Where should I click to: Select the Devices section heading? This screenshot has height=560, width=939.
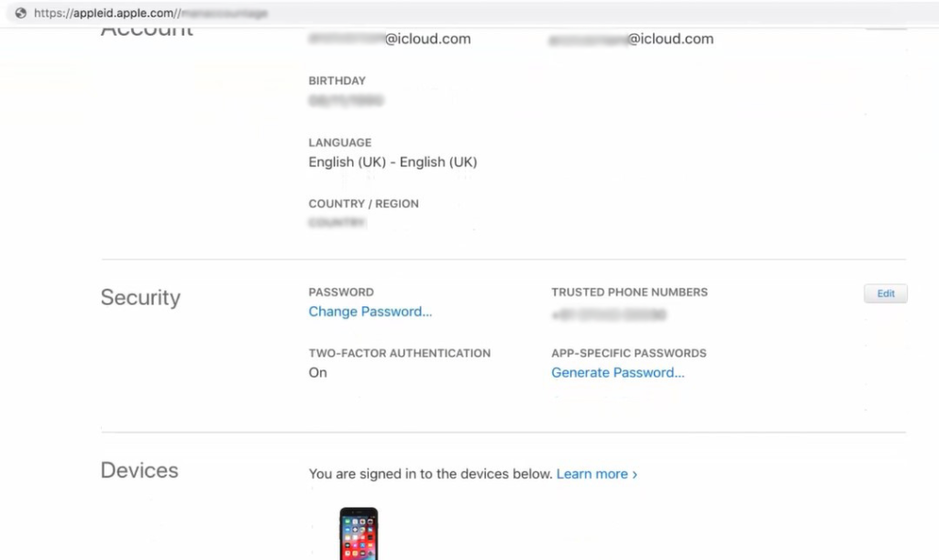click(x=139, y=470)
